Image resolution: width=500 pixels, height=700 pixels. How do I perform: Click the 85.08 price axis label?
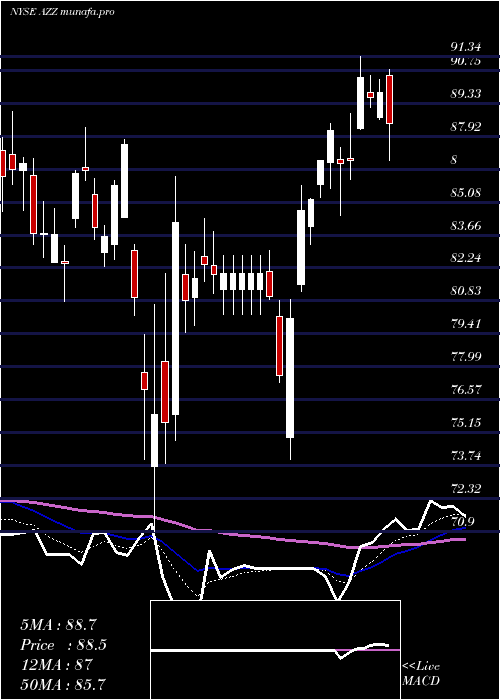tap(466, 193)
